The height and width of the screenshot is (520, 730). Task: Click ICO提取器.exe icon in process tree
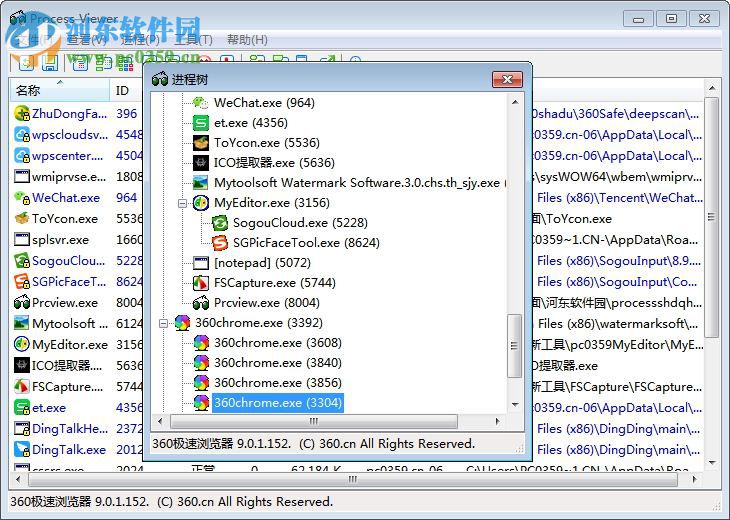[x=201, y=163]
